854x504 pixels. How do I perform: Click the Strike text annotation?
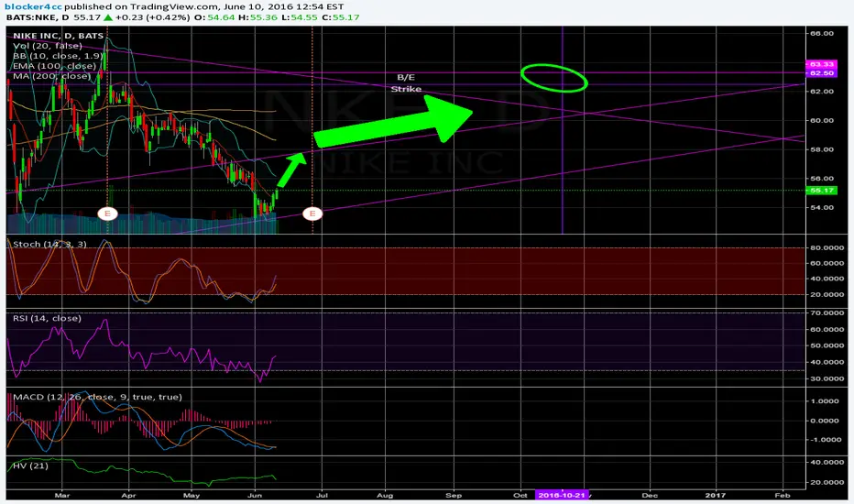pos(406,89)
